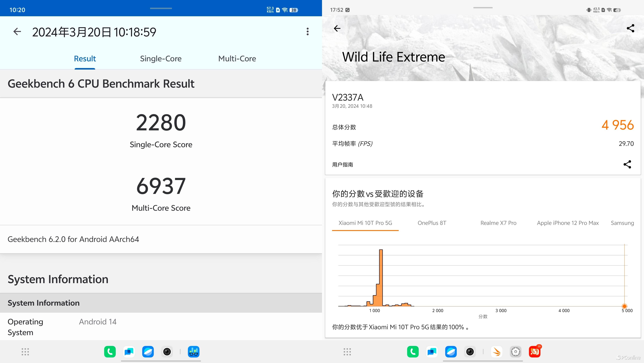Switch to the Single-Core tab

[161, 59]
